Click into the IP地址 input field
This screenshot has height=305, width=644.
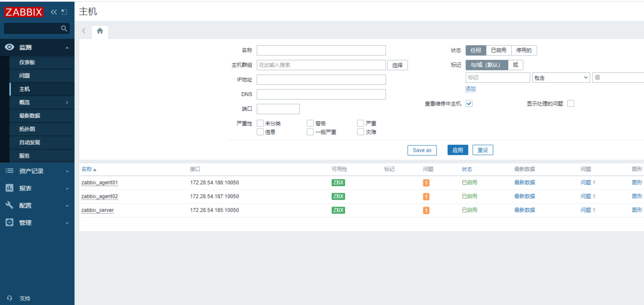point(321,80)
